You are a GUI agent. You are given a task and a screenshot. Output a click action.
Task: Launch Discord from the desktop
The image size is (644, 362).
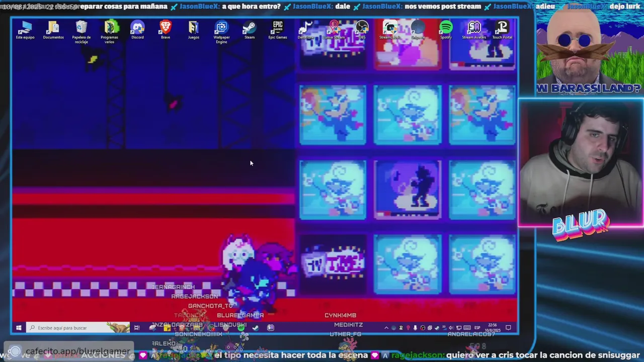coord(137,30)
